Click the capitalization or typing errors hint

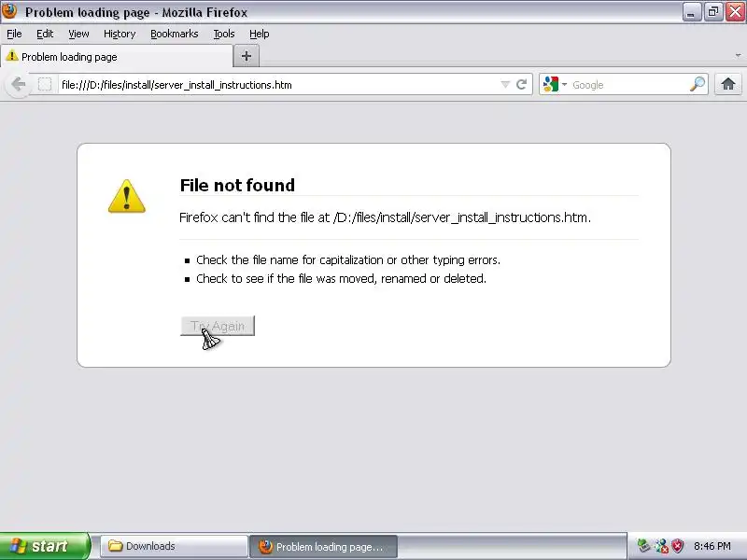[x=348, y=260]
